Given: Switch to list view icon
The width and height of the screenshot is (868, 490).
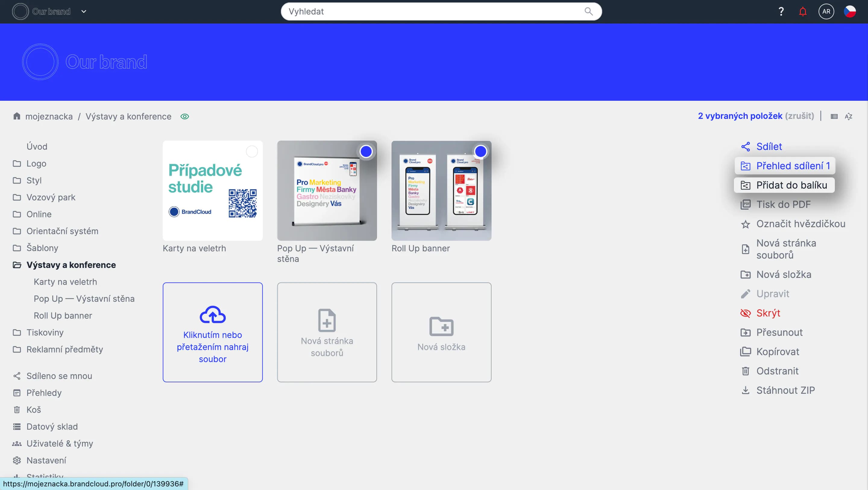Looking at the screenshot, I should point(834,117).
